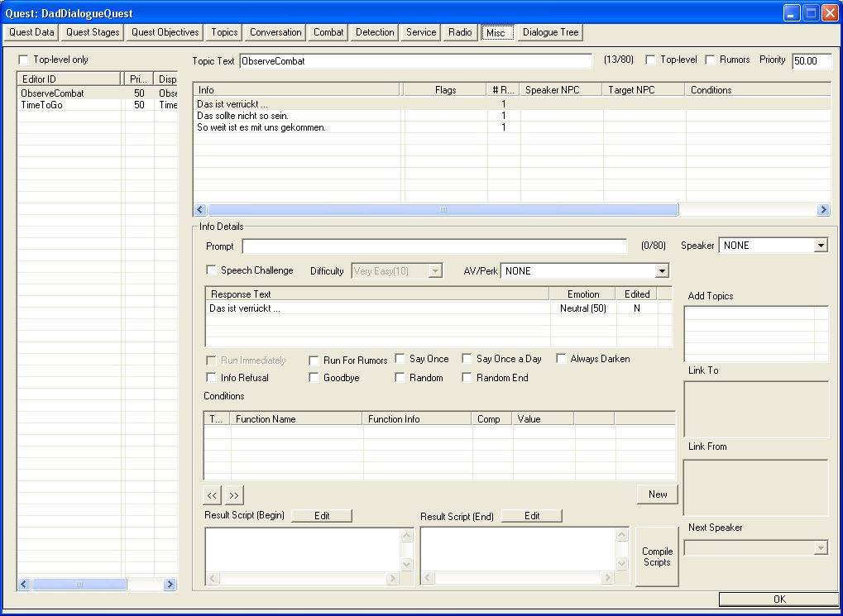Click the Neutral (50) emotion cell

pyautogui.click(x=582, y=308)
